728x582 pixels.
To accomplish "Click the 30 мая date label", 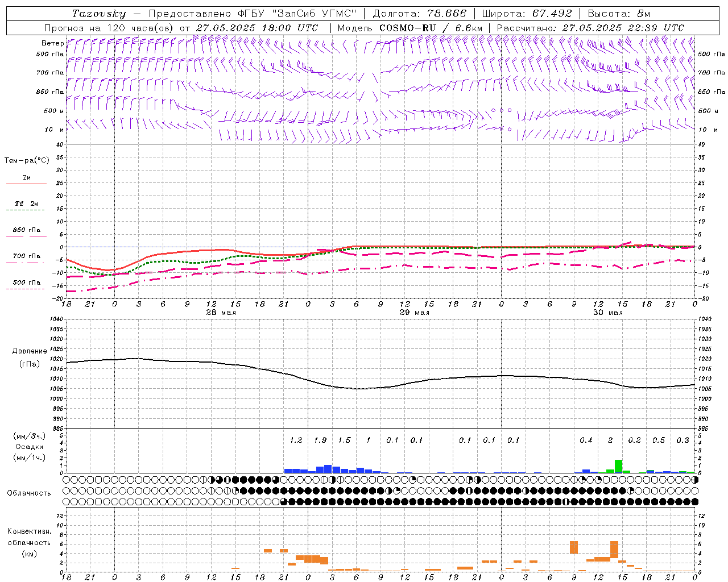I will [607, 313].
